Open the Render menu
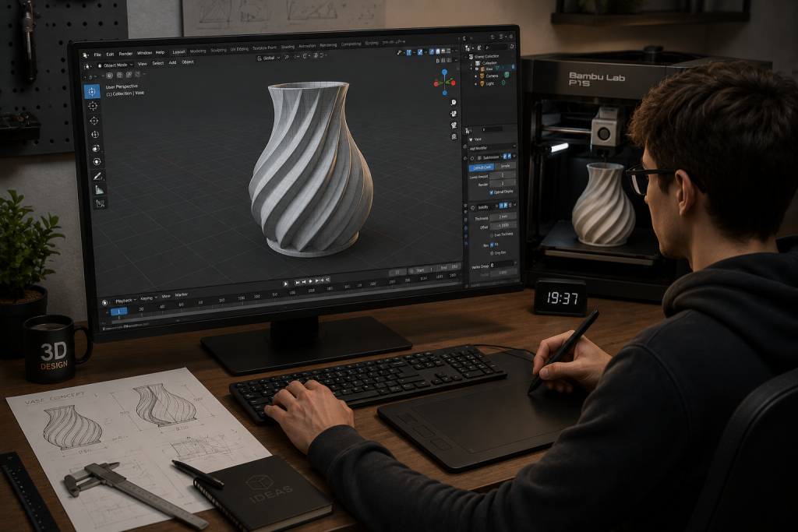Viewport: 798px width, 532px height. click(x=125, y=54)
